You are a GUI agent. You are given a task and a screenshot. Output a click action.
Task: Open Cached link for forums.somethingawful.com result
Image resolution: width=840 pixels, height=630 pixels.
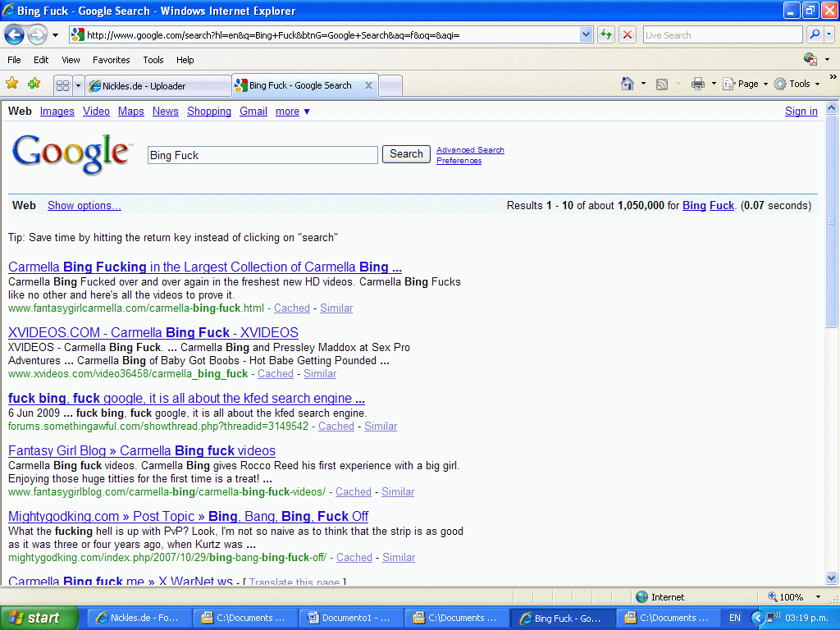pyautogui.click(x=336, y=427)
